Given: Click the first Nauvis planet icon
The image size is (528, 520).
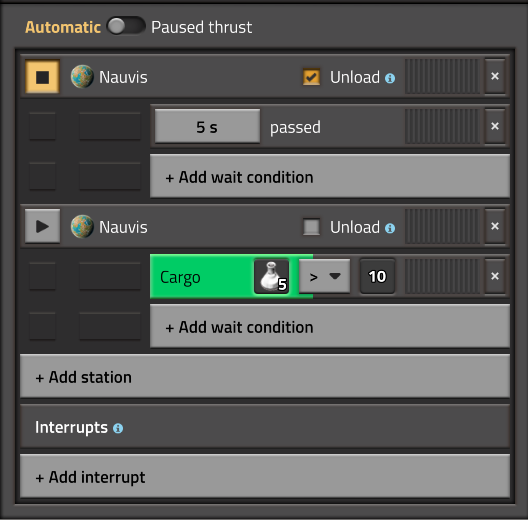Looking at the screenshot, I should pos(82,76).
